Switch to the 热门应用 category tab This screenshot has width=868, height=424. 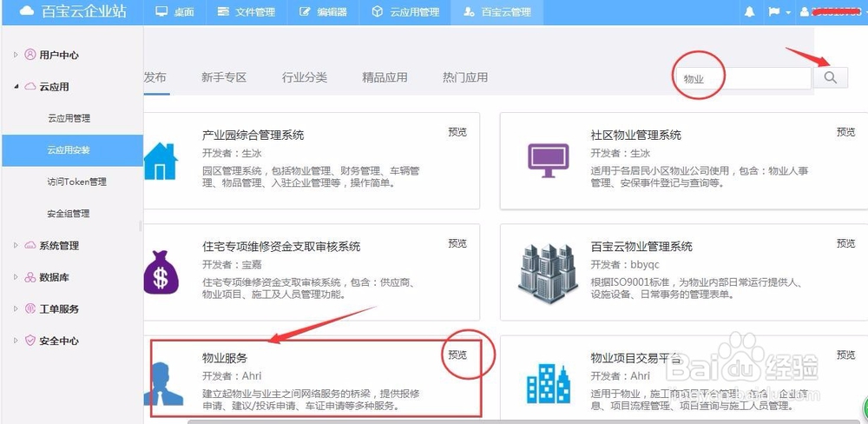click(x=465, y=77)
